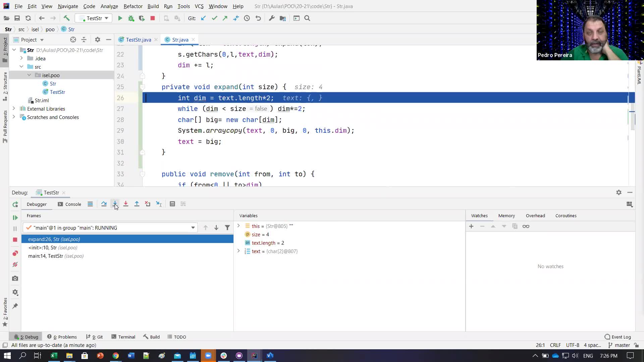Viewport: 644px width, 362px height.
Task: Rerun TestStr debug session icon
Action: click(15, 204)
